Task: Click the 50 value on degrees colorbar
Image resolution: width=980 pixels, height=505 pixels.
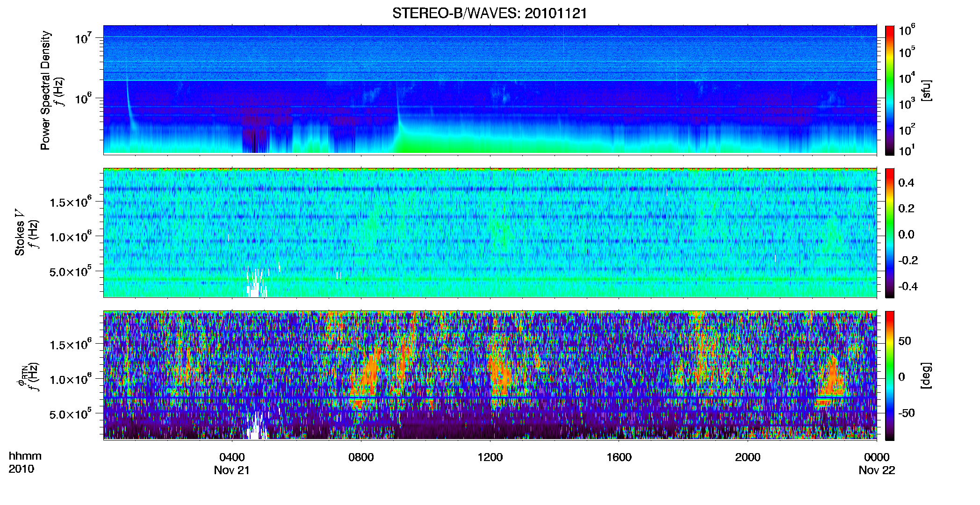Action: 905,341
